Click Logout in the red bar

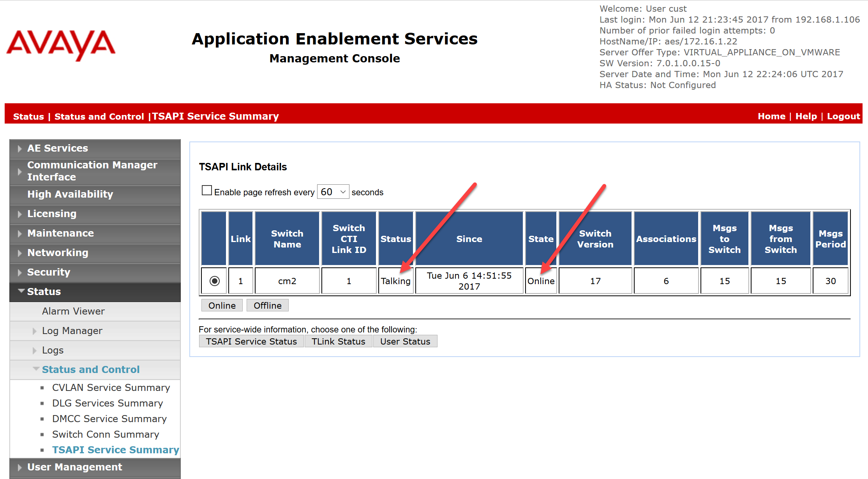(843, 116)
